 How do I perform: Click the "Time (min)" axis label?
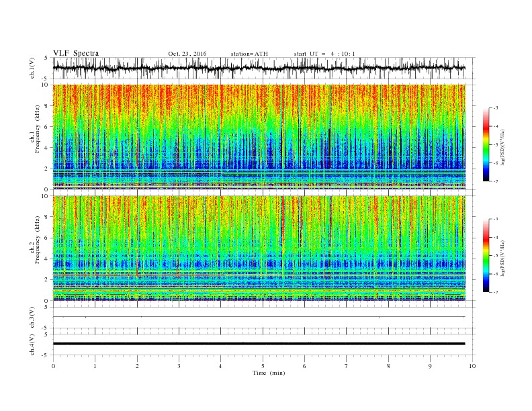(x=269, y=373)
